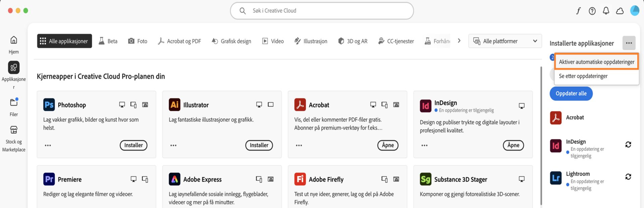Image resolution: width=644 pixels, height=208 pixels.
Task: Open the Filer sidebar icon
Action: (14, 102)
